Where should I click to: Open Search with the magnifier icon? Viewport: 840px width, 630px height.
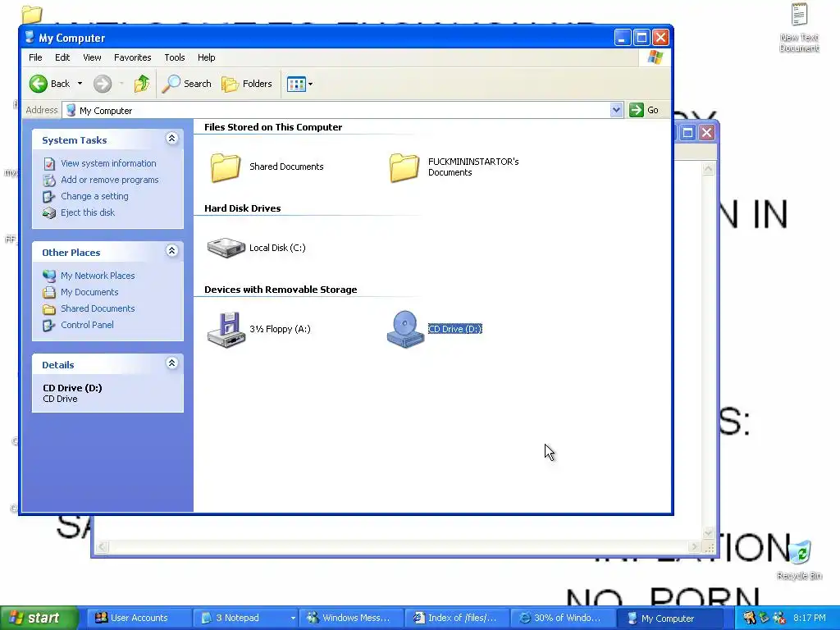tap(186, 84)
